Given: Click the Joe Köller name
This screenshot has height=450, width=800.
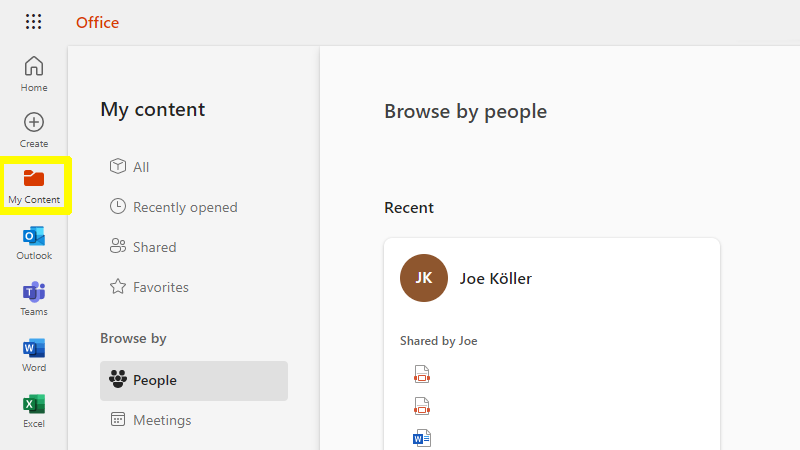Looking at the screenshot, I should coord(495,279).
